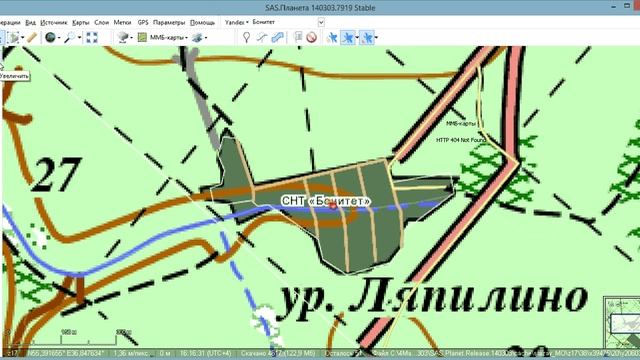Open the Помощь menu
The width and height of the screenshot is (640, 360).
202,22
